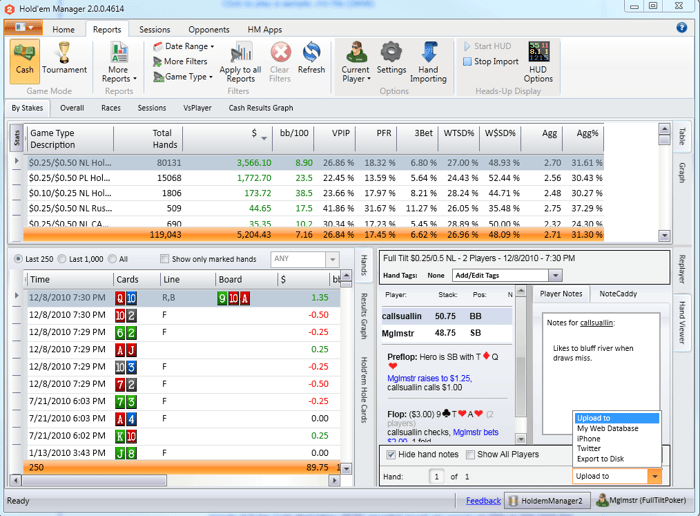Open the Opponents ribbon tab
The image size is (700, 516).
[x=208, y=29]
